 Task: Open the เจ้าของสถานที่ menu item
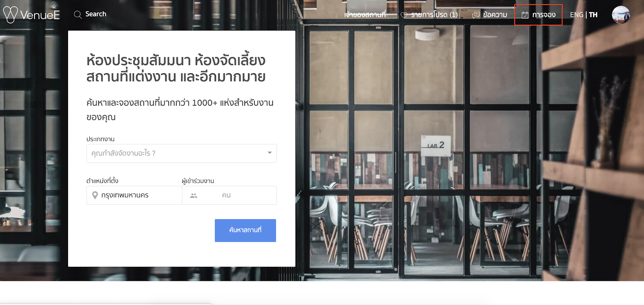coord(365,15)
